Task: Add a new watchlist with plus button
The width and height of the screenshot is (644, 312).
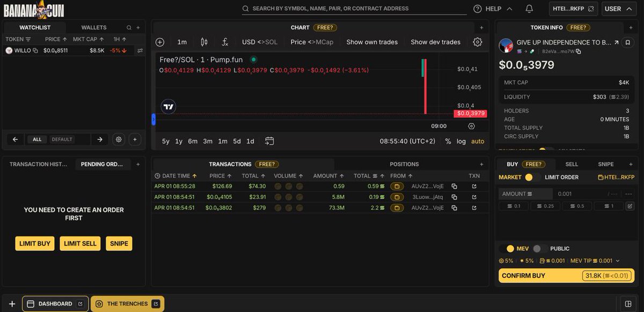Action: pyautogui.click(x=135, y=139)
